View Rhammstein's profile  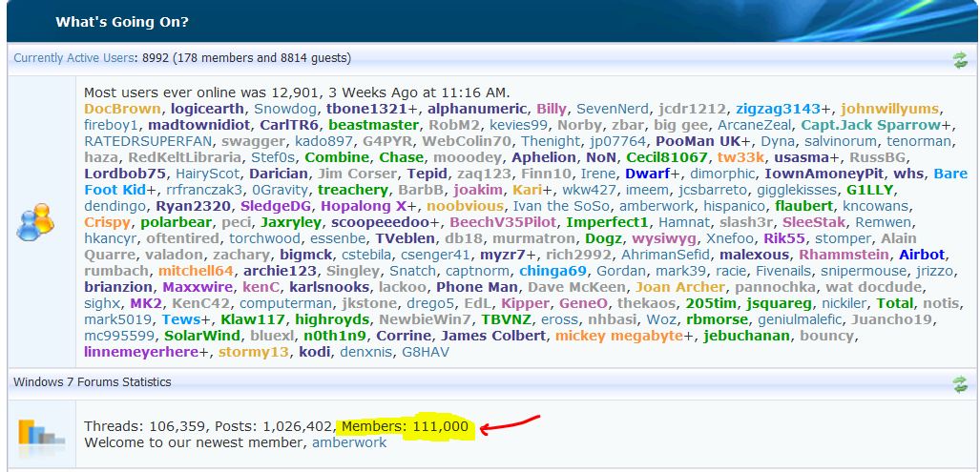click(x=844, y=255)
